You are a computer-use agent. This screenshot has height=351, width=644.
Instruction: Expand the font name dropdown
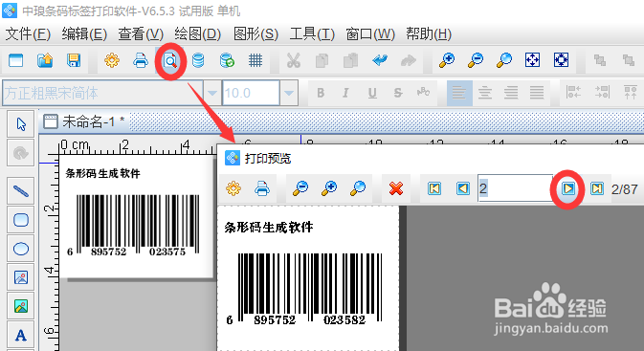click(x=211, y=93)
